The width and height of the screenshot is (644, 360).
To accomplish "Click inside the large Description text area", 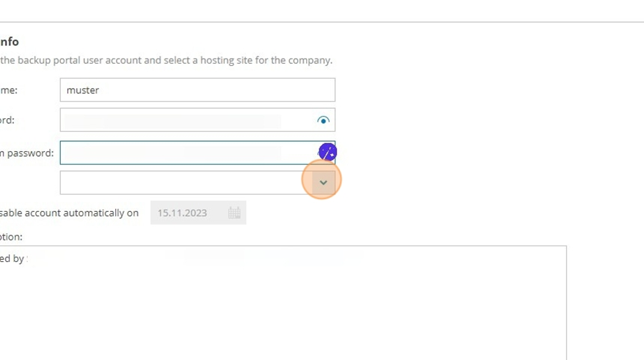I will [x=283, y=303].
